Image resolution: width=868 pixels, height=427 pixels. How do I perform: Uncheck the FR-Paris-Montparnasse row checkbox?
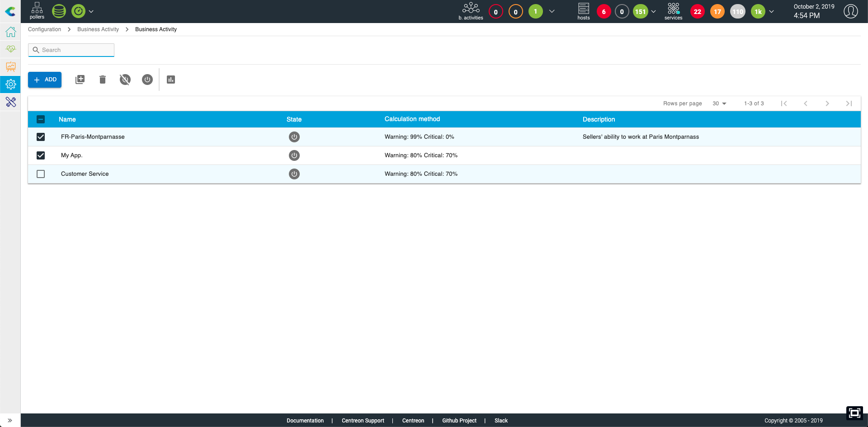tap(41, 137)
